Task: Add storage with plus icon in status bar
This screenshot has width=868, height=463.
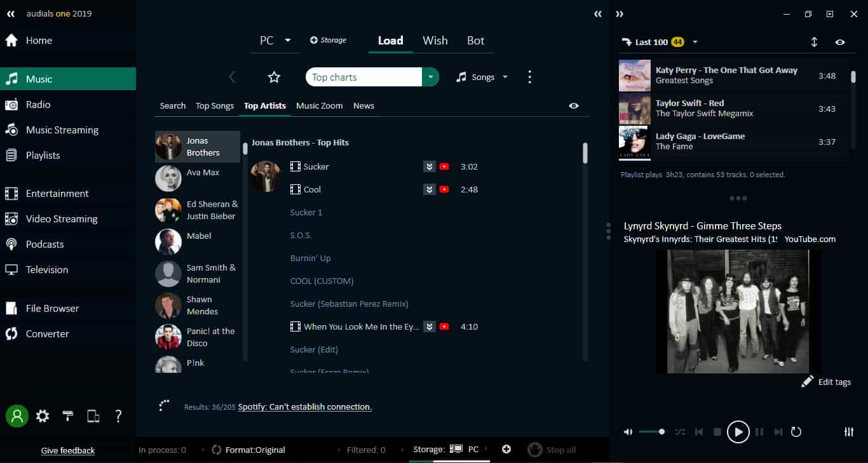Action: tap(506, 450)
